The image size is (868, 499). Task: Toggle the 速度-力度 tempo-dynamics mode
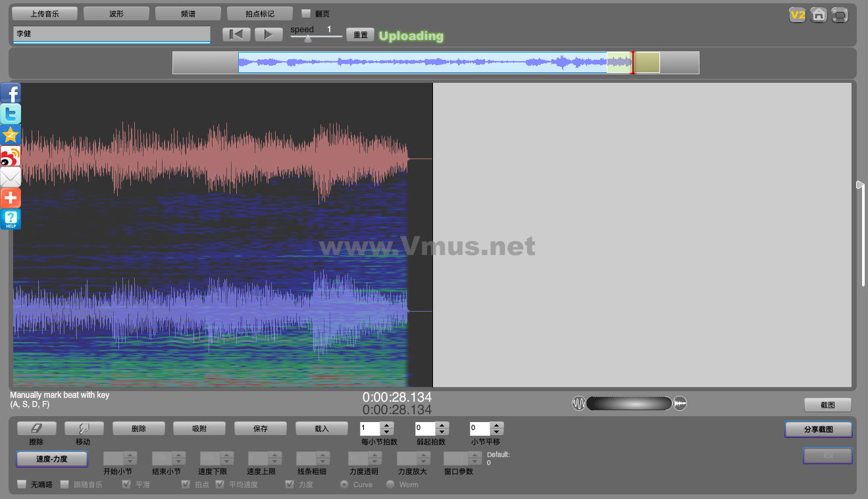pos(51,459)
